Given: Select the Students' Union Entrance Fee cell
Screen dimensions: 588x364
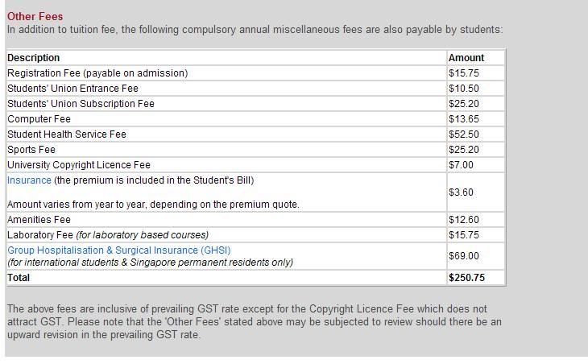Looking at the screenshot, I should (72, 89).
